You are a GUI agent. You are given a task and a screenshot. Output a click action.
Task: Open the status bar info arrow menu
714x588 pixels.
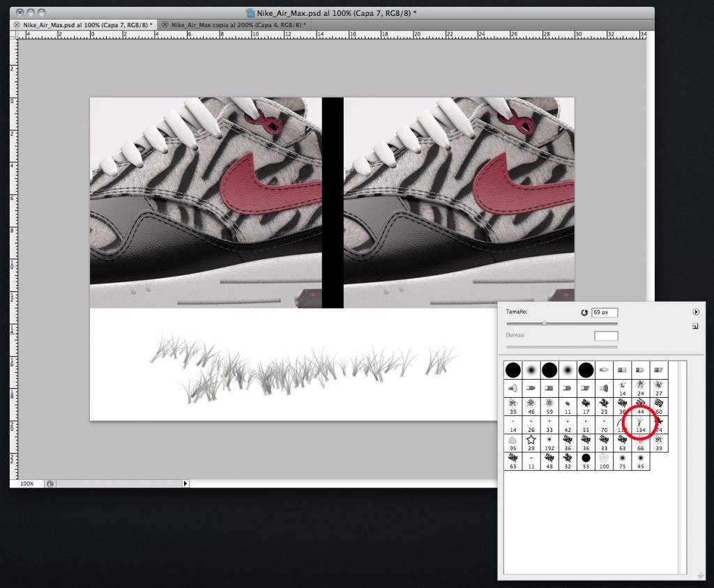185,483
